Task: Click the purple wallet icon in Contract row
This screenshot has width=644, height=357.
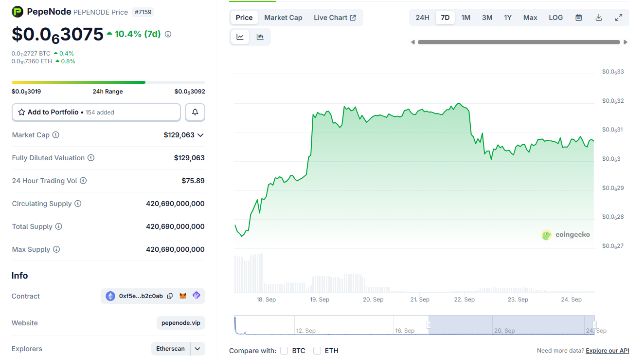Action: (196, 295)
